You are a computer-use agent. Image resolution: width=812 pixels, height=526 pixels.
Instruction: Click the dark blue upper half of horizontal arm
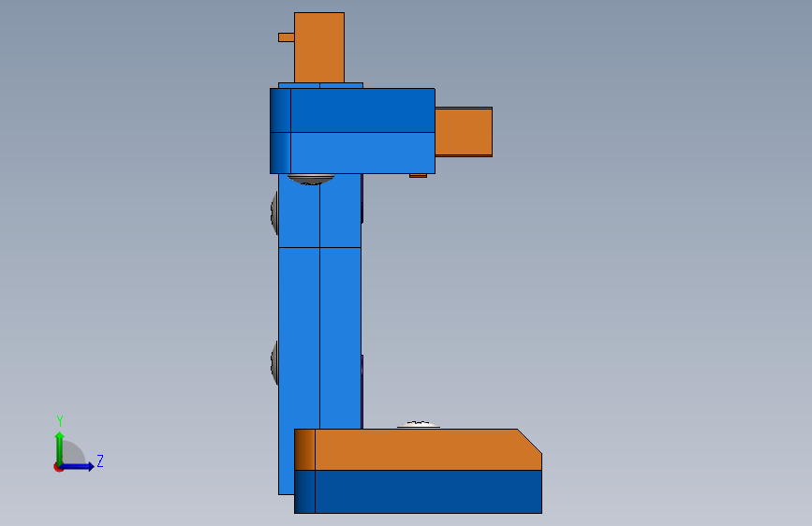coord(362,110)
